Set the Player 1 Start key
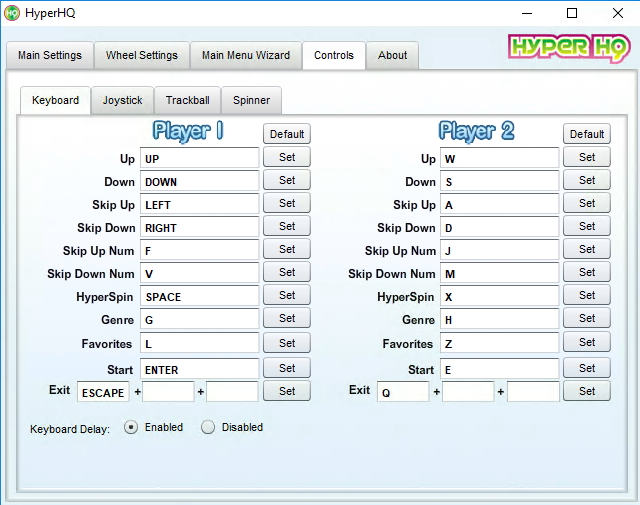Screen dimensions: 640x505 287,368
